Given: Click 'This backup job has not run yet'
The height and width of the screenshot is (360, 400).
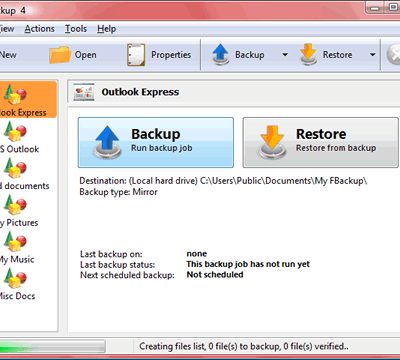Looking at the screenshot, I should pyautogui.click(x=248, y=264).
